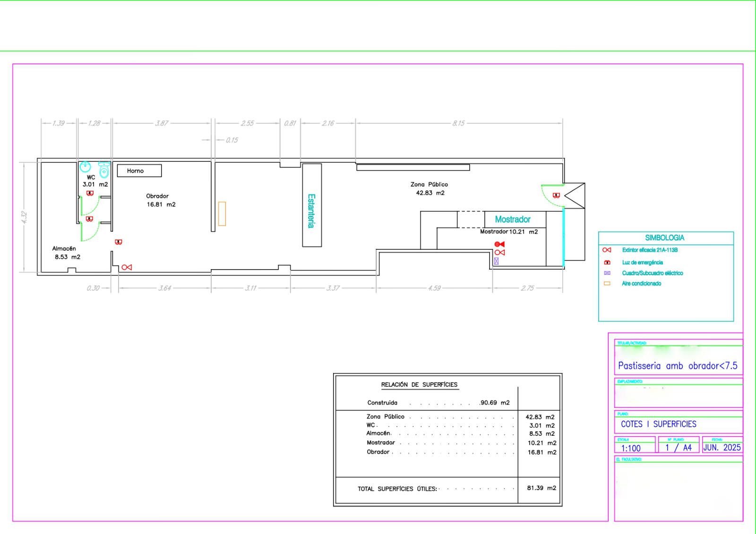Click the COTES I SUPERFICIES plan title
The width and height of the screenshot is (756, 534).
tap(658, 424)
